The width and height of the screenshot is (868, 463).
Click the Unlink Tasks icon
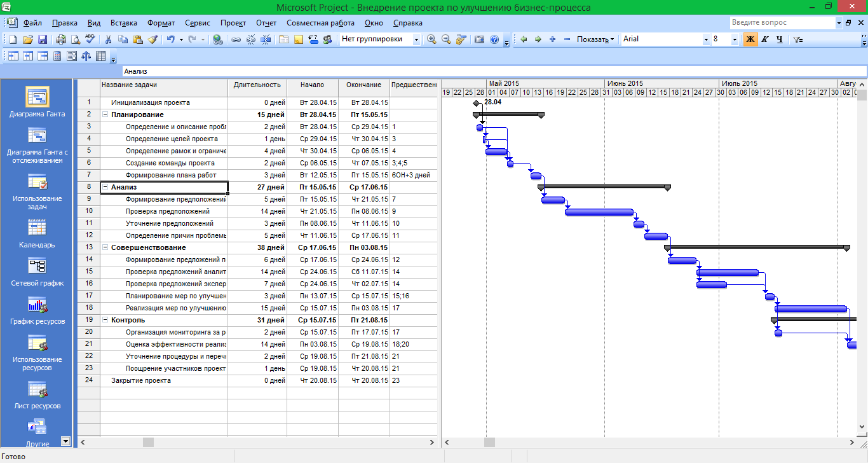(250, 39)
